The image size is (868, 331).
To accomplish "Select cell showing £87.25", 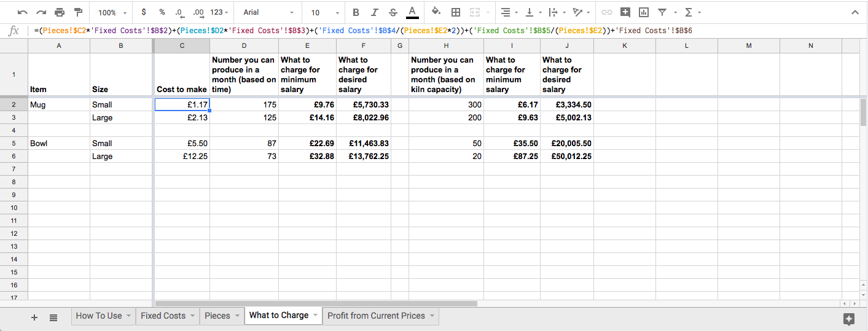I will point(512,156).
